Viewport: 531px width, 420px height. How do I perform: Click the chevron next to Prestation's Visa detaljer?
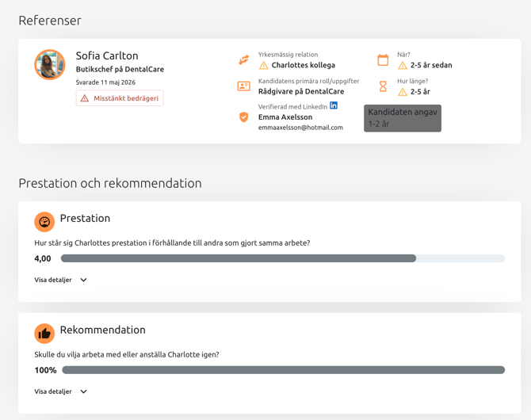84,280
